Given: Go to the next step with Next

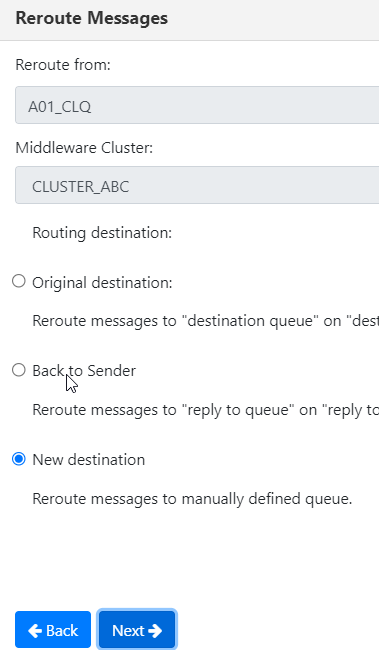Looking at the screenshot, I should tap(137, 630).
